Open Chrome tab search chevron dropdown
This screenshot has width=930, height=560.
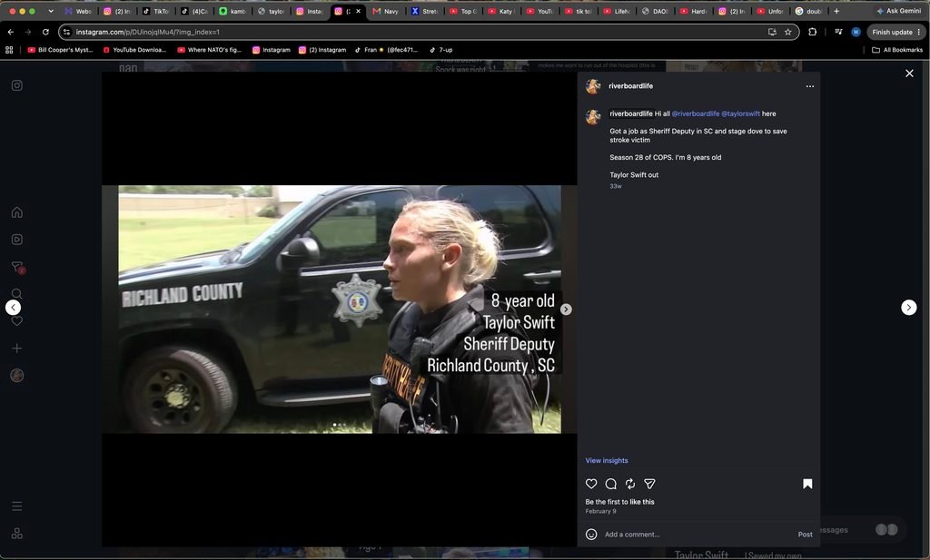pyautogui.click(x=51, y=11)
